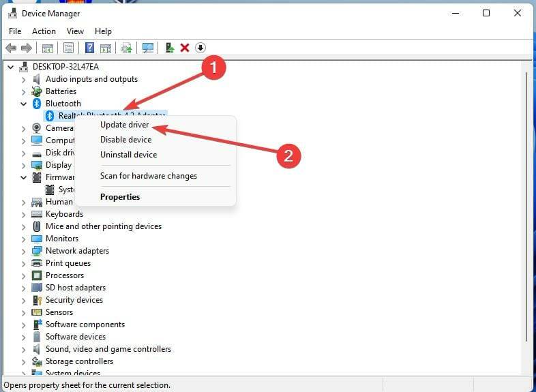The width and height of the screenshot is (536, 392).
Task: Click the Update device driver toolbar icon
Action: [x=170, y=48]
